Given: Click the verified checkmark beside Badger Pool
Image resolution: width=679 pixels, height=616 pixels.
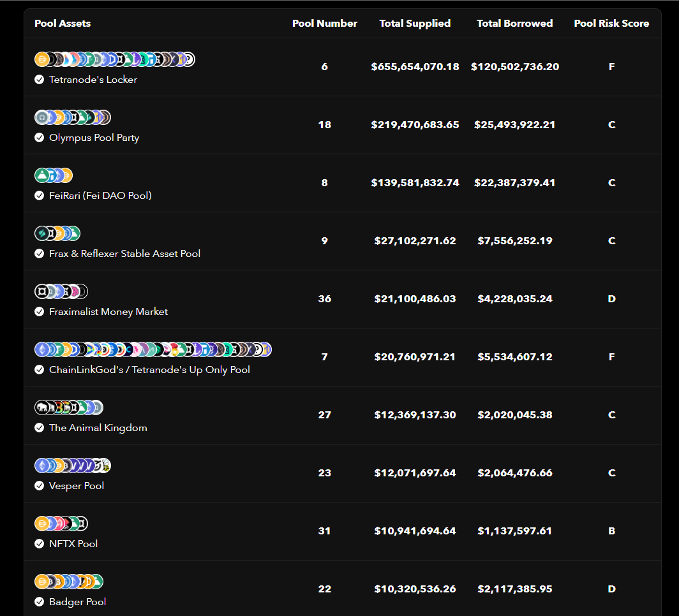Looking at the screenshot, I should click(x=40, y=602).
